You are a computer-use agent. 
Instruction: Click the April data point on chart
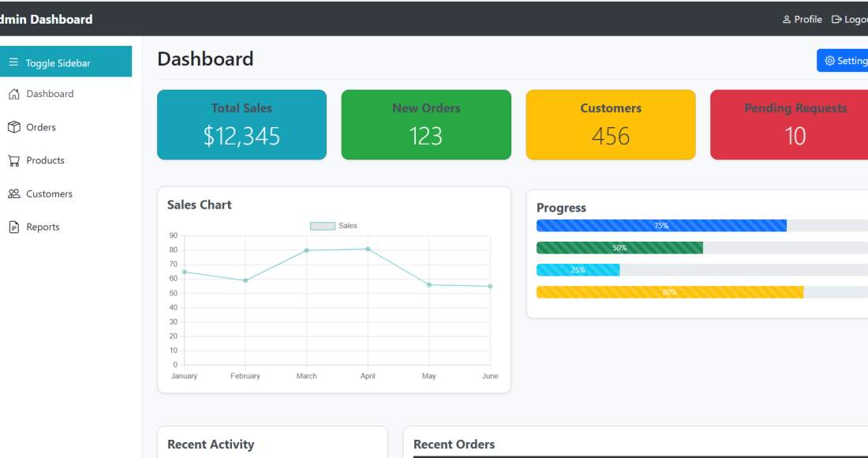368,249
